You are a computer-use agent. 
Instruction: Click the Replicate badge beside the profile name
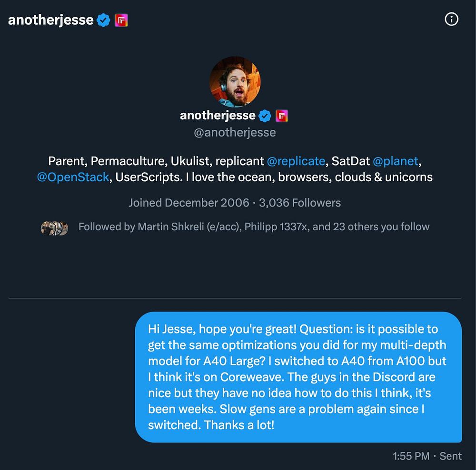click(x=282, y=116)
